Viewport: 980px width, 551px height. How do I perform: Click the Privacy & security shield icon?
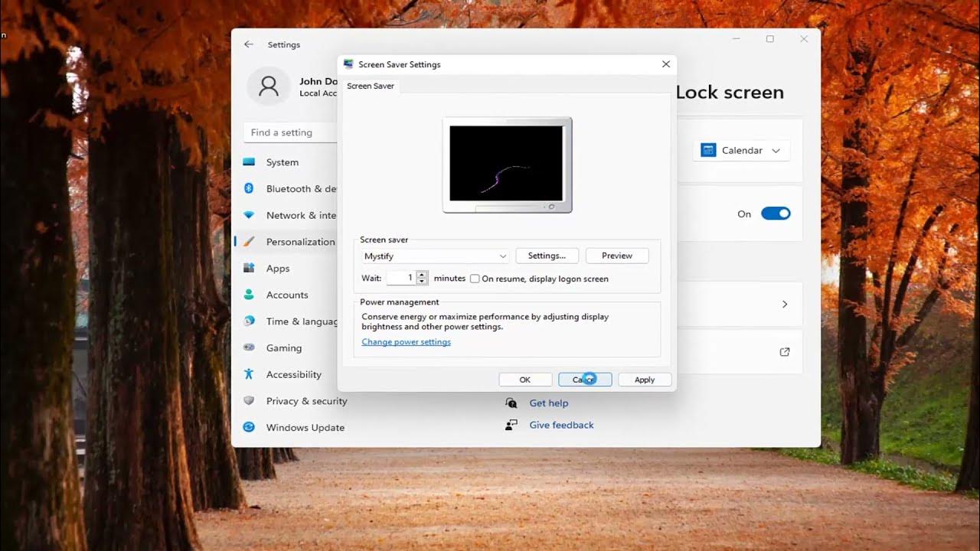[x=249, y=400]
